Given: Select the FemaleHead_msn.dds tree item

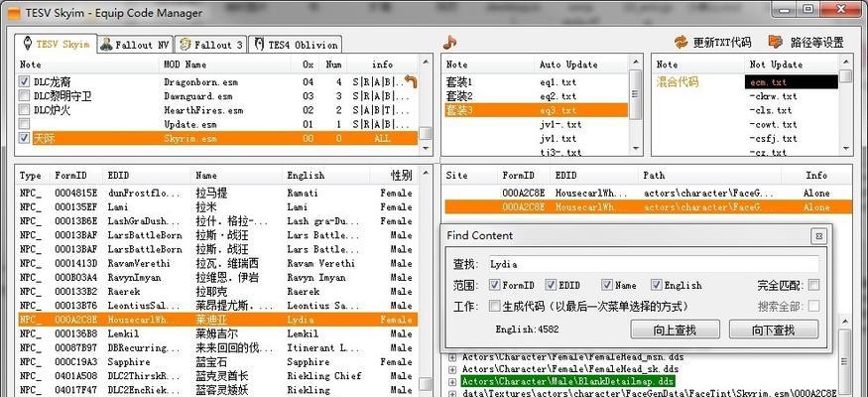Looking at the screenshot, I should [x=573, y=357].
